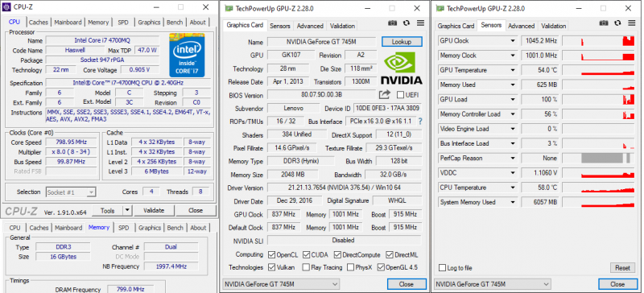Open the GPU Temperature sensor dropdown
The image size is (644, 293).
[x=513, y=70]
